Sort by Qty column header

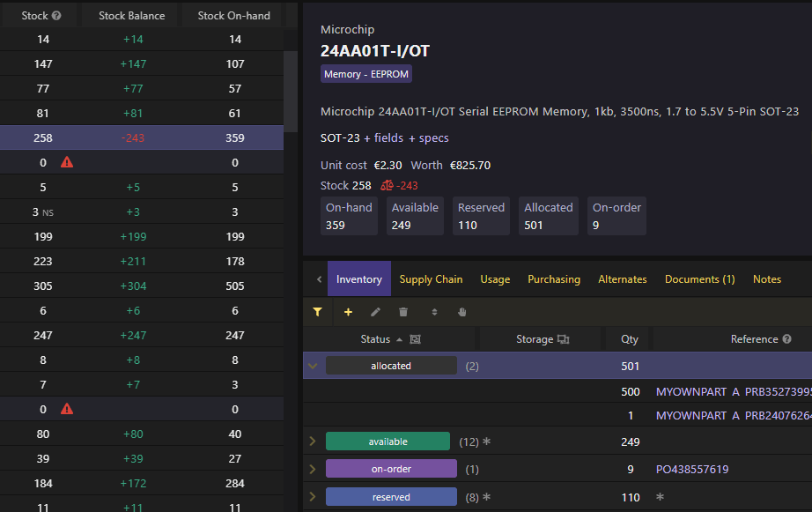(629, 339)
